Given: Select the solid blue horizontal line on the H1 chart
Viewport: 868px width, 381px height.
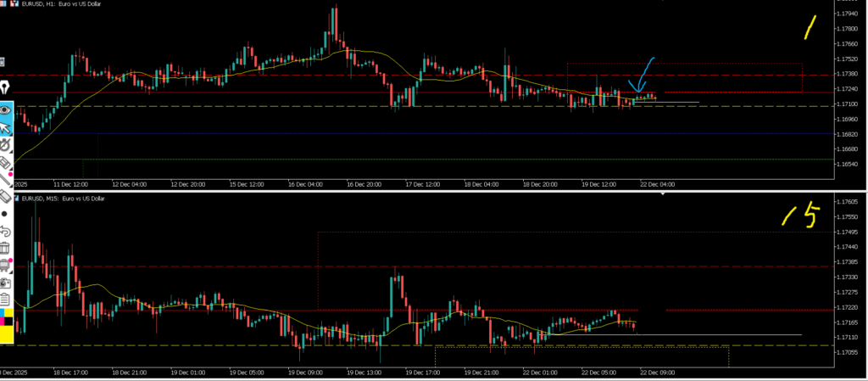Looking at the screenshot, I should (x=424, y=133).
